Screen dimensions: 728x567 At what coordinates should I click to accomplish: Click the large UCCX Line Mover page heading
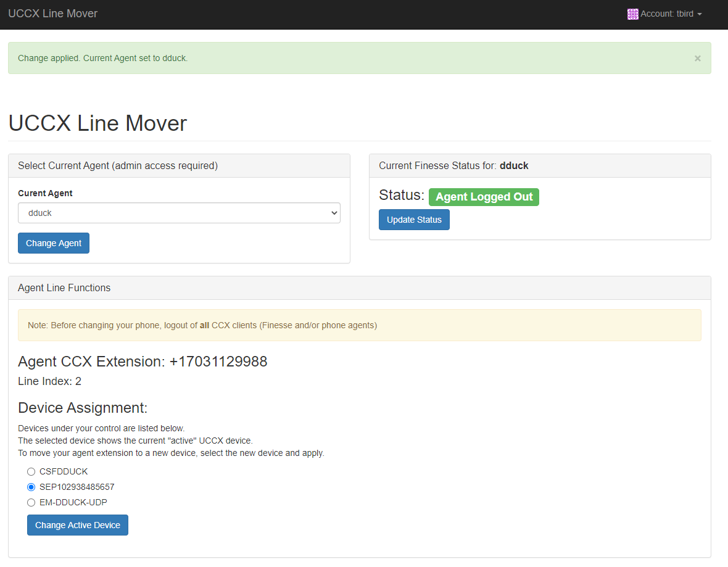coord(97,123)
